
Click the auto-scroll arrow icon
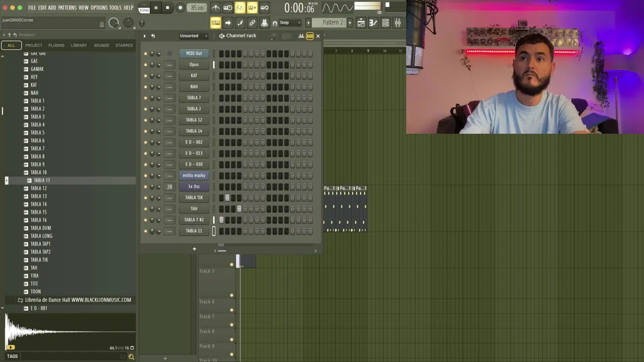(x=228, y=23)
